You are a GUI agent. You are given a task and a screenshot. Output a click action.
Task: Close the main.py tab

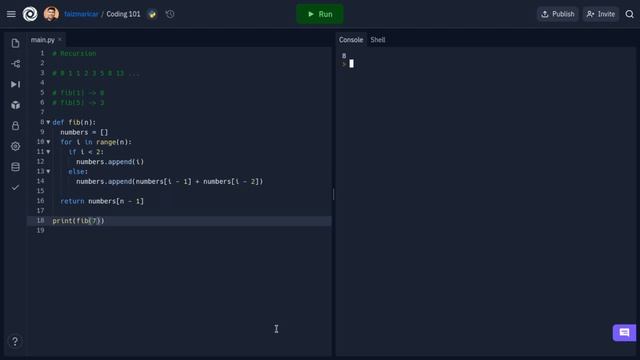pos(60,40)
